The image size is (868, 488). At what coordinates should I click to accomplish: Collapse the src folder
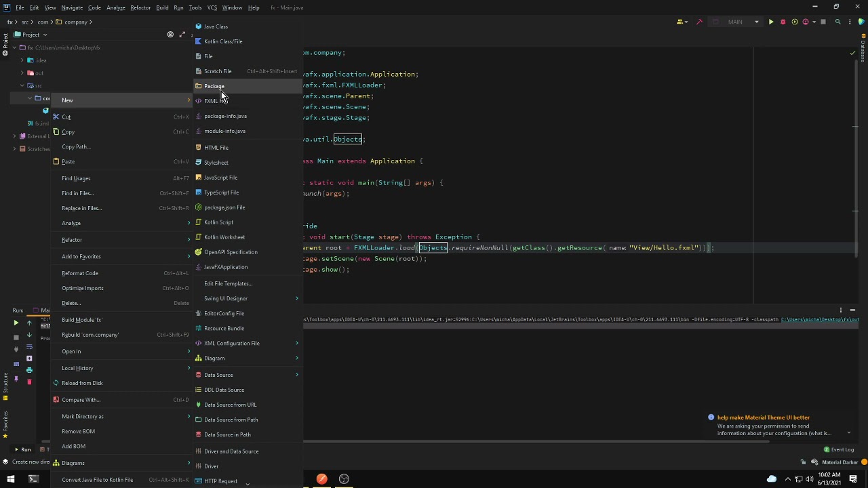click(x=22, y=85)
